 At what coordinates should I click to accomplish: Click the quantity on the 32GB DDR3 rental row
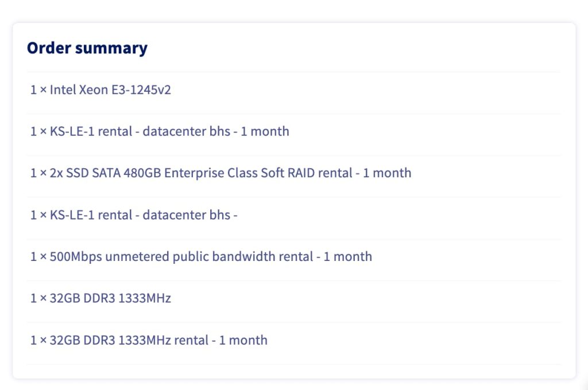click(38, 340)
